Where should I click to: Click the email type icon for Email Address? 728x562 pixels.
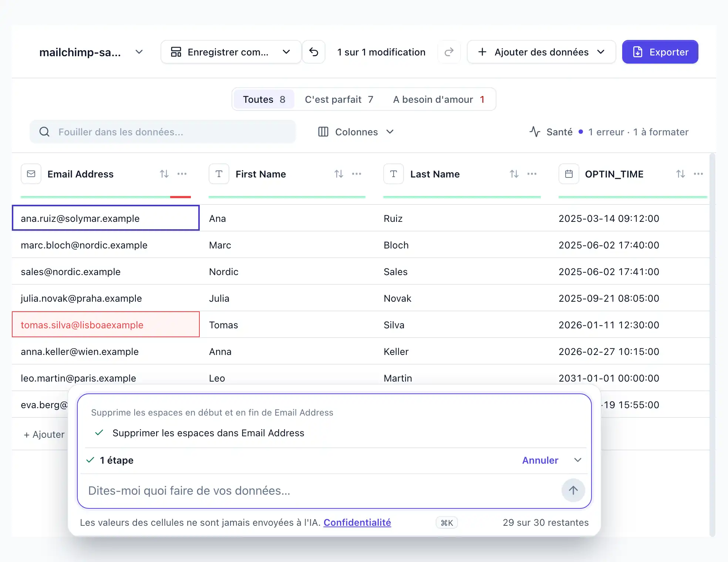(x=31, y=174)
